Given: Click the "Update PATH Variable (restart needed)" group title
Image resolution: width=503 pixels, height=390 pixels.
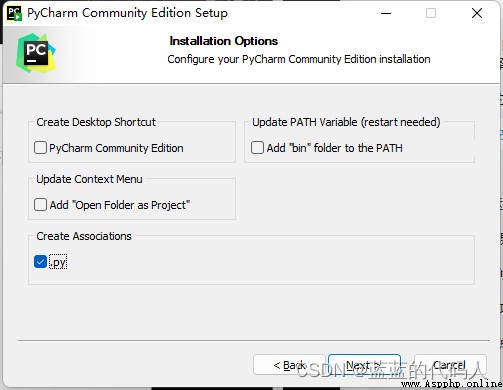Looking at the screenshot, I should (346, 122).
